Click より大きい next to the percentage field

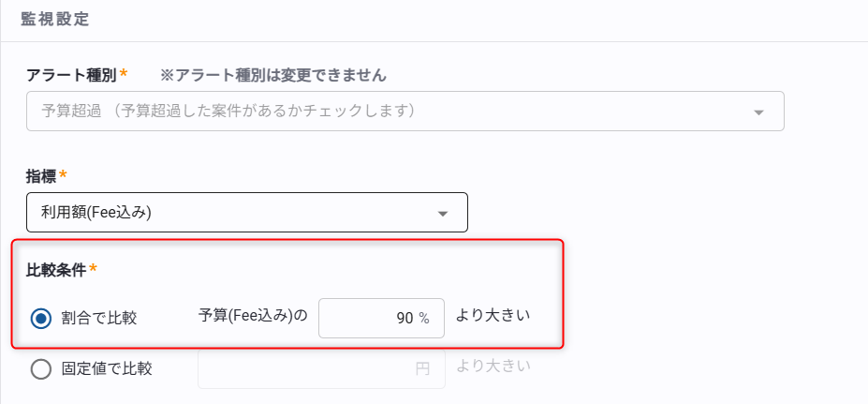(x=493, y=316)
